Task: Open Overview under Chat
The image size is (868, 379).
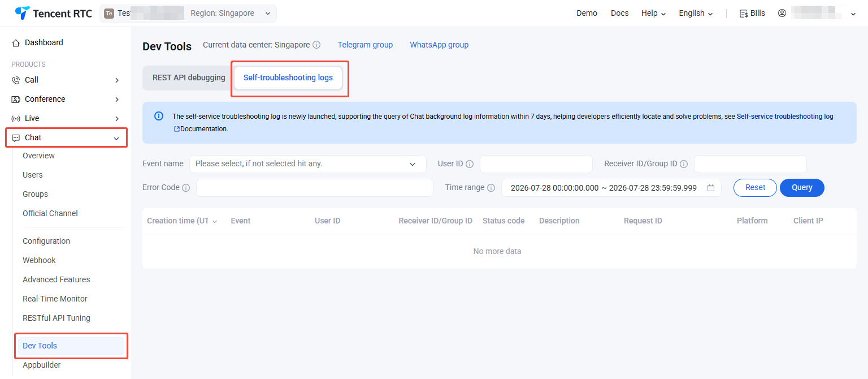Action: click(x=38, y=156)
